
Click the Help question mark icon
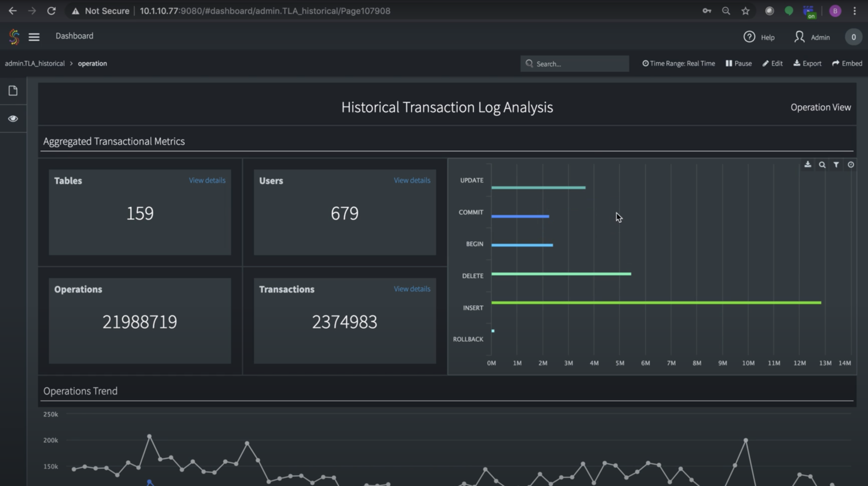point(749,37)
